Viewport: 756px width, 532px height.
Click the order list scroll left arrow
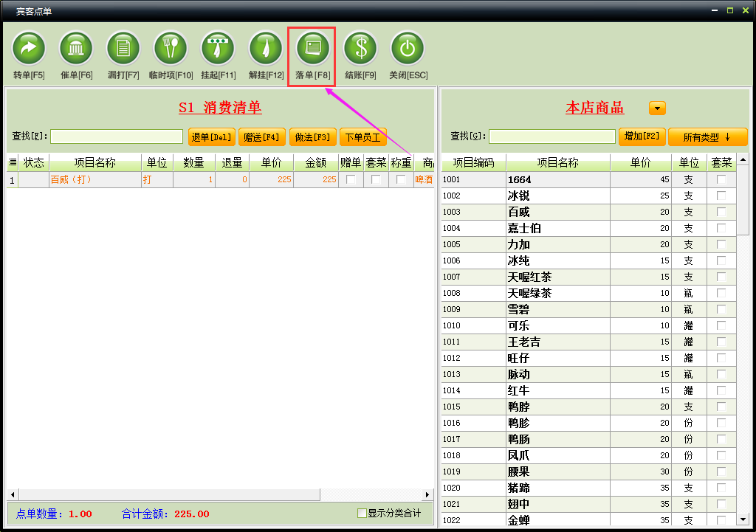13,494
